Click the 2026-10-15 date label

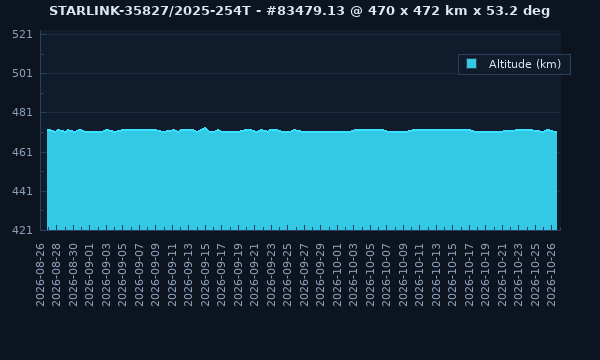pos(453,274)
